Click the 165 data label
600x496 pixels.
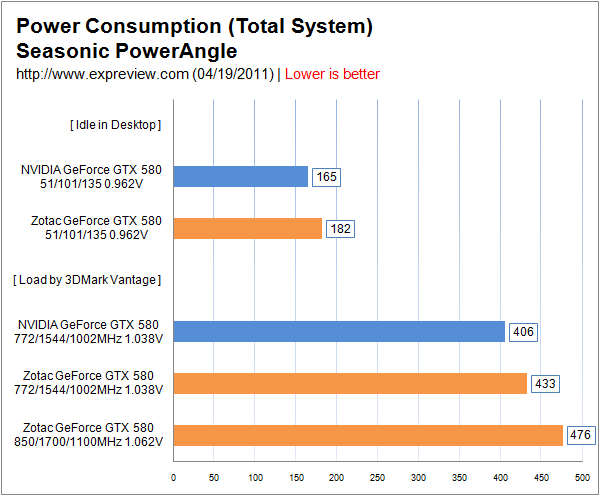point(326,177)
